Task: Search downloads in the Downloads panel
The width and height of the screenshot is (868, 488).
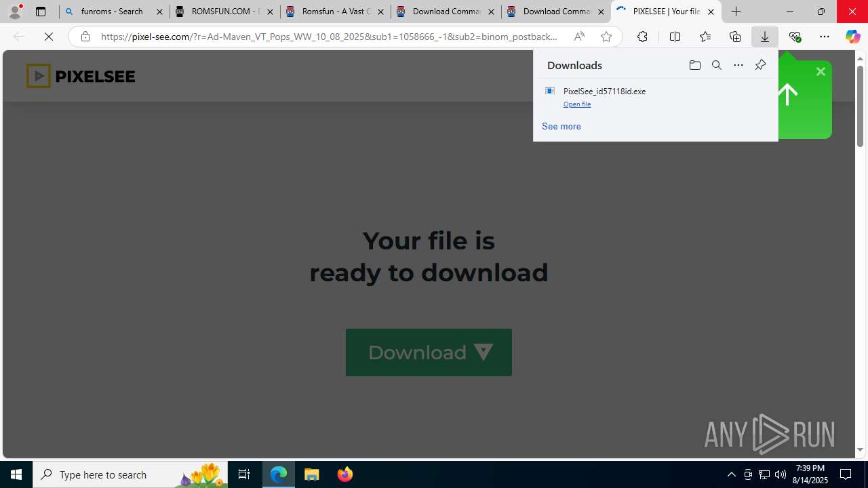Action: tap(716, 65)
